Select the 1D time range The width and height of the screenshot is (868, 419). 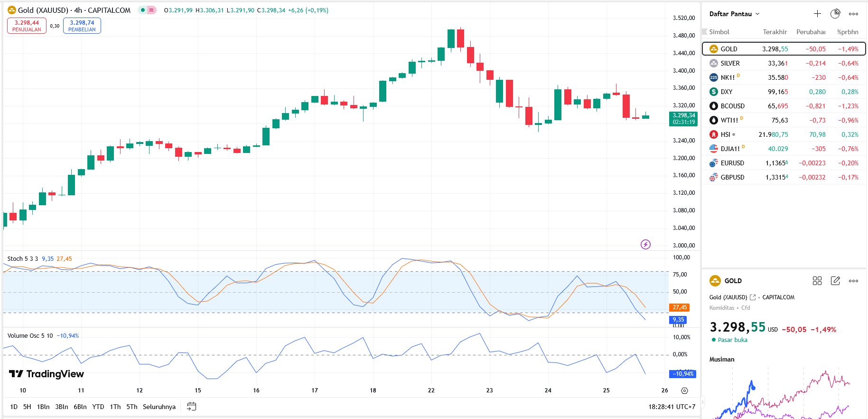(14, 407)
